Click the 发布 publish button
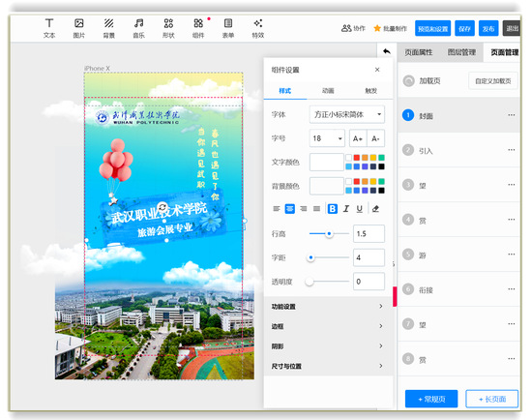531x420 pixels. tap(488, 28)
